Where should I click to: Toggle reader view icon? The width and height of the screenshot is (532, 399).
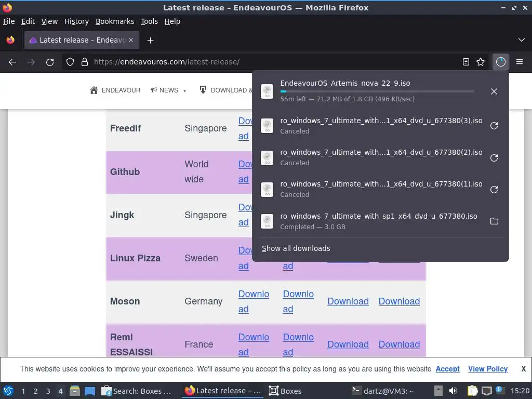[x=466, y=62]
